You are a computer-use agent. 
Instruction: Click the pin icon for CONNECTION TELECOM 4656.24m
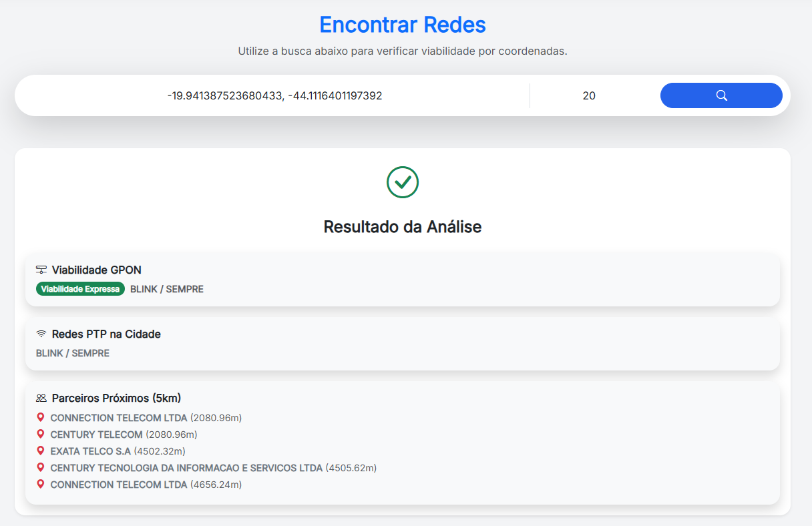coord(41,485)
